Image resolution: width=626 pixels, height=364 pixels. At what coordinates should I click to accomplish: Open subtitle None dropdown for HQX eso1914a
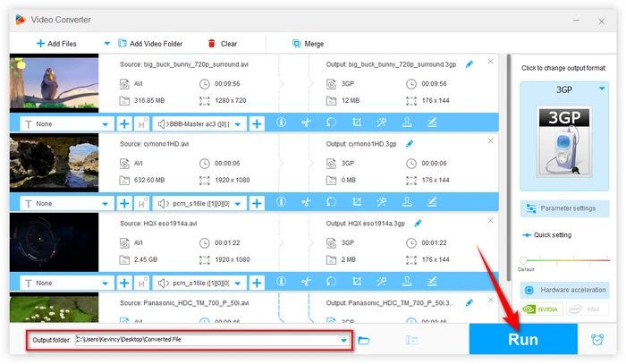coord(105,283)
